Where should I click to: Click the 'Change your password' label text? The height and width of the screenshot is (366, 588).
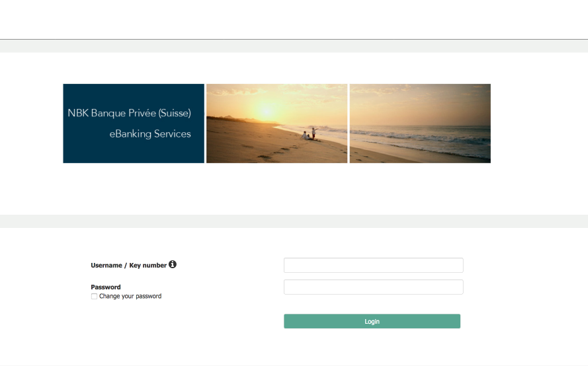point(130,296)
